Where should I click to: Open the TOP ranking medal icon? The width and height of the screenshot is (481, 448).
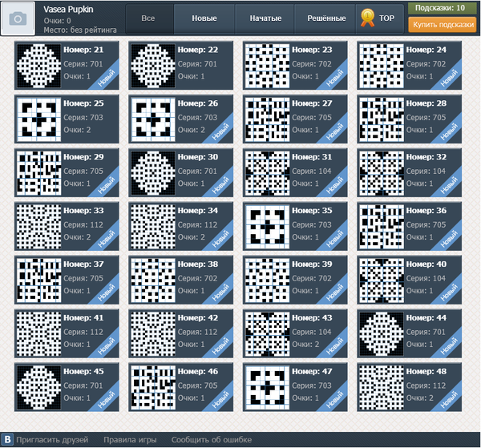coord(368,17)
